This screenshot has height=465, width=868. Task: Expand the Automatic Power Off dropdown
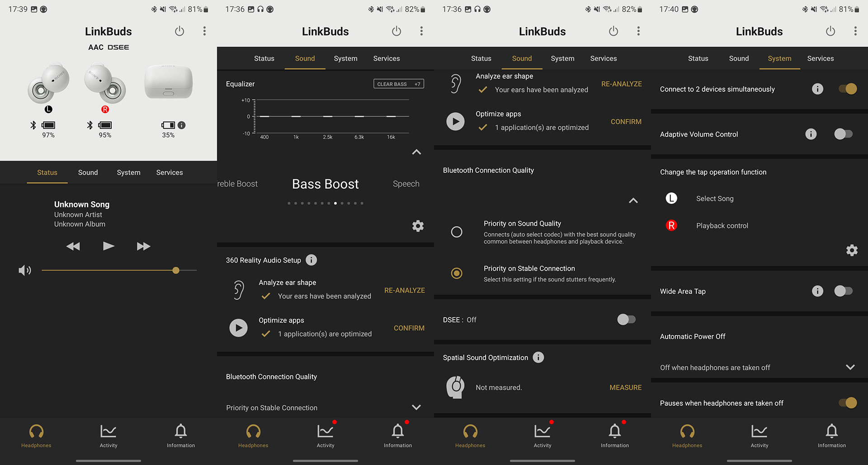point(850,367)
